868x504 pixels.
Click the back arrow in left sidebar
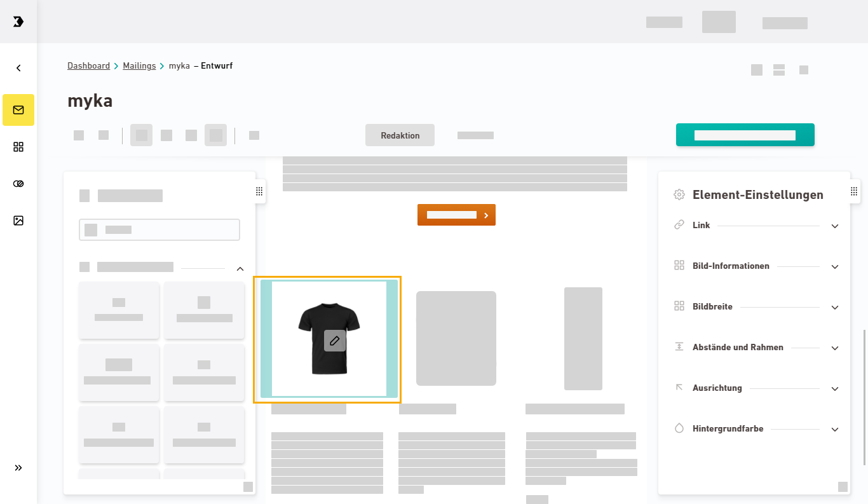pos(18,68)
